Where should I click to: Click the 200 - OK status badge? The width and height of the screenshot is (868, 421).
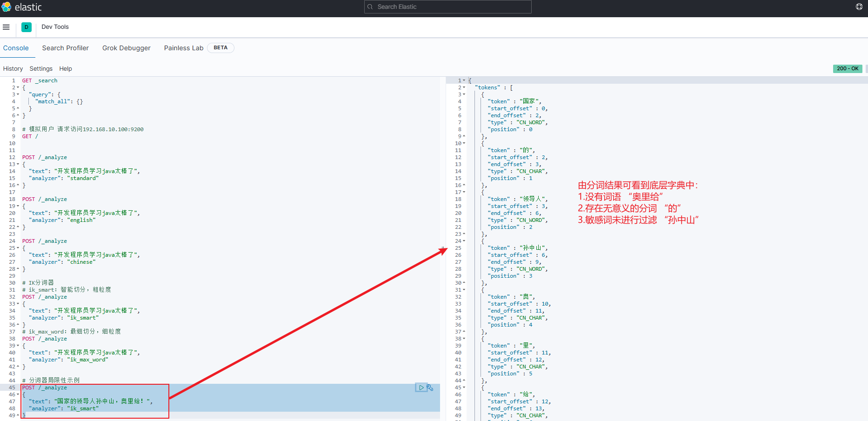(x=848, y=68)
